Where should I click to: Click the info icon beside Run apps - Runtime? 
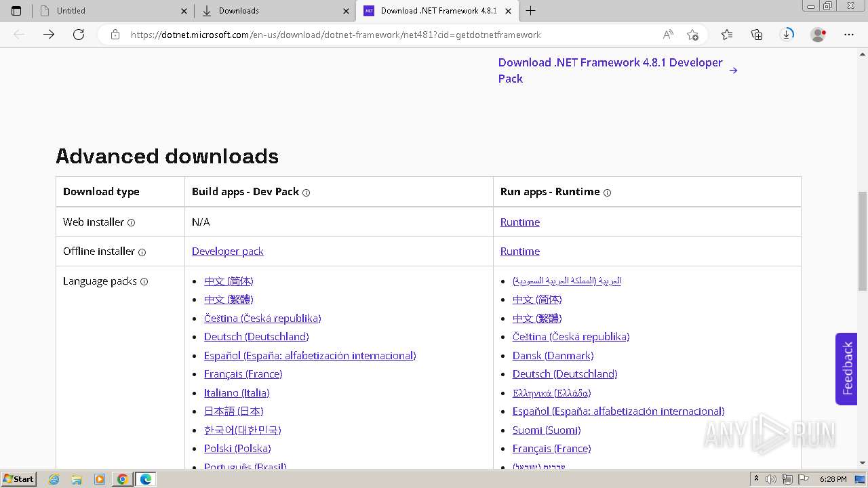pos(607,192)
